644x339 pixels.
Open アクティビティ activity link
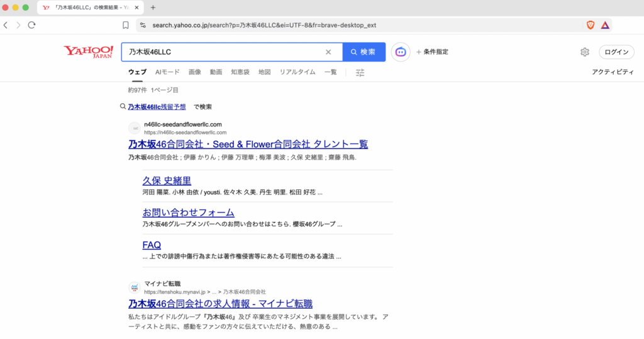coord(613,72)
